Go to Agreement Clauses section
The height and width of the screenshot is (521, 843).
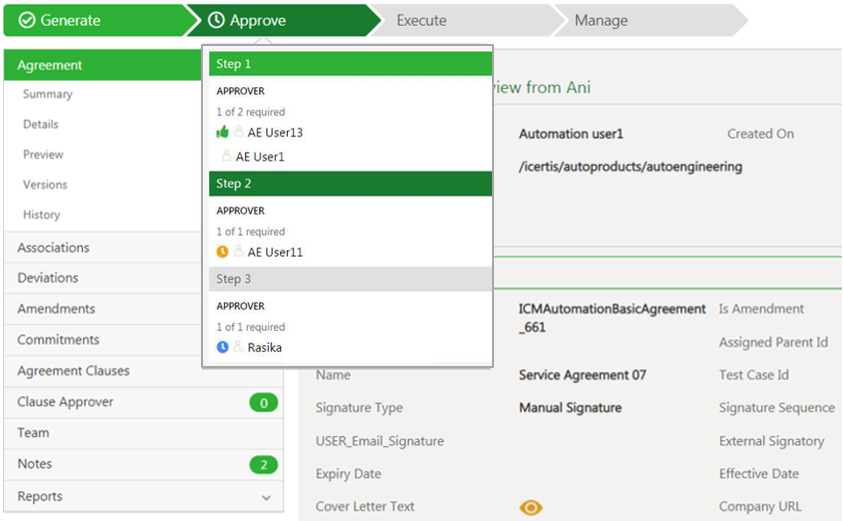(x=73, y=371)
